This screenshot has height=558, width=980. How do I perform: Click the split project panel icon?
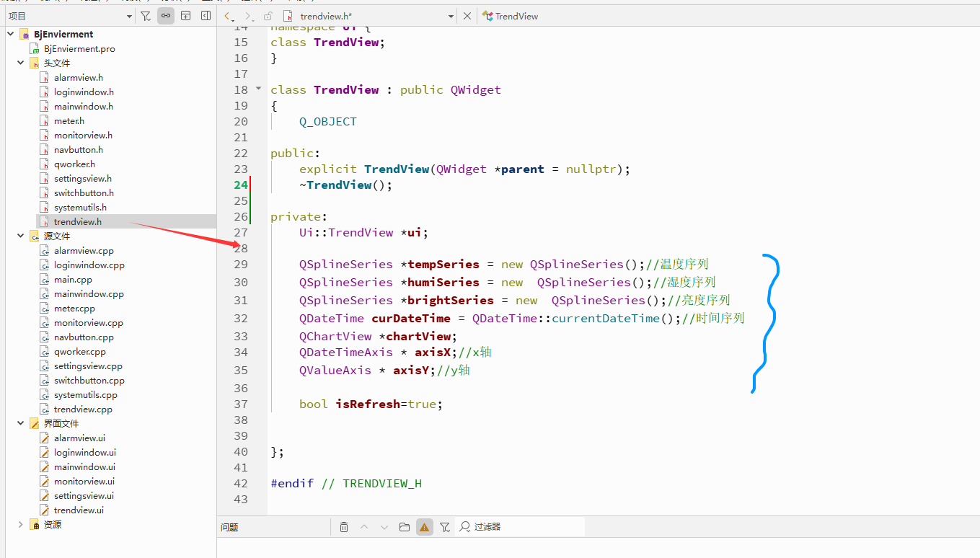[x=185, y=16]
